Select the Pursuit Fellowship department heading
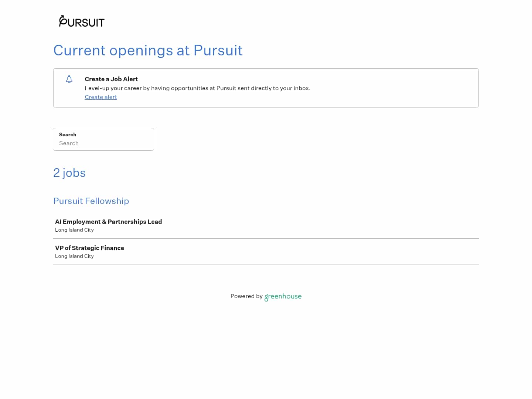This screenshot has width=532, height=399. tap(91, 201)
